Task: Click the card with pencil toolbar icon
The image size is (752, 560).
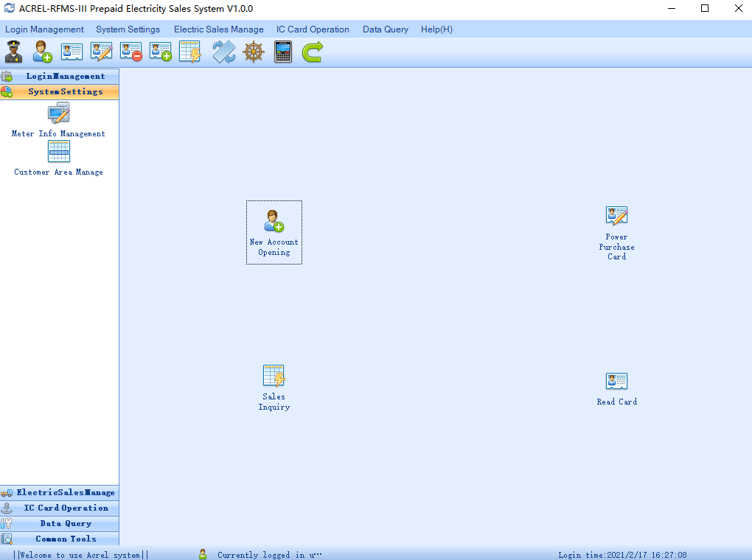Action: (101, 52)
